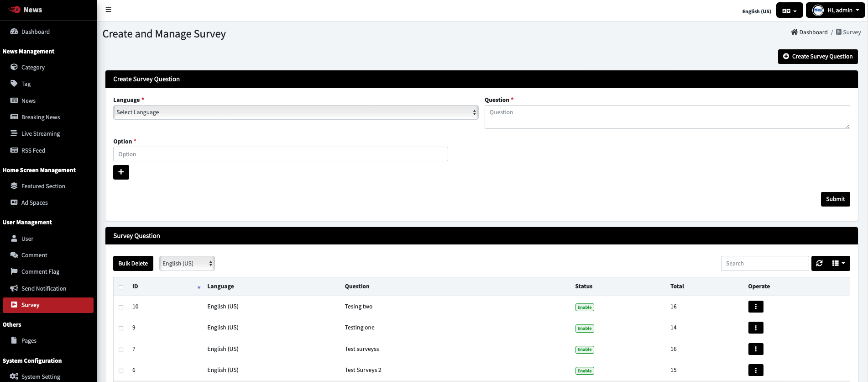The image size is (868, 382).
Task: Open the Select Language dropdown
Action: [296, 112]
